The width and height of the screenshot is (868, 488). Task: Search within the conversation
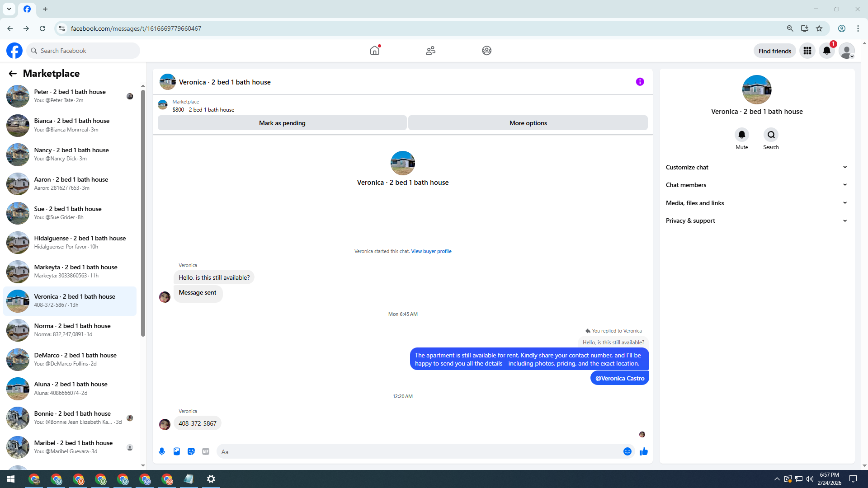[771, 135]
